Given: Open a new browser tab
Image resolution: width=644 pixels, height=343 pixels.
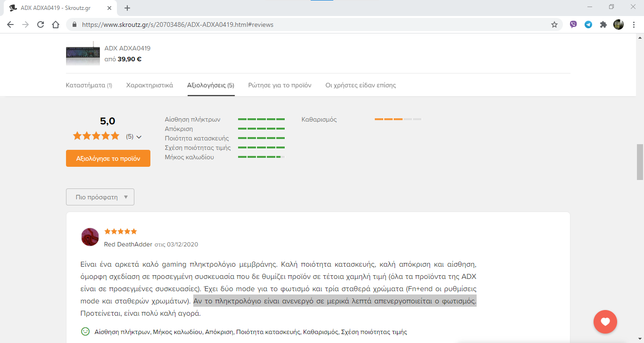Looking at the screenshot, I should [127, 8].
